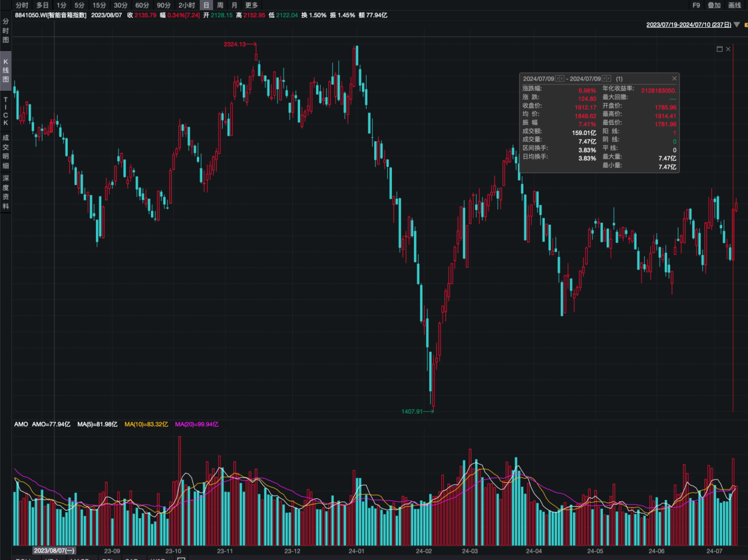
Task: Close the interval statistics popup
Action: (x=674, y=78)
